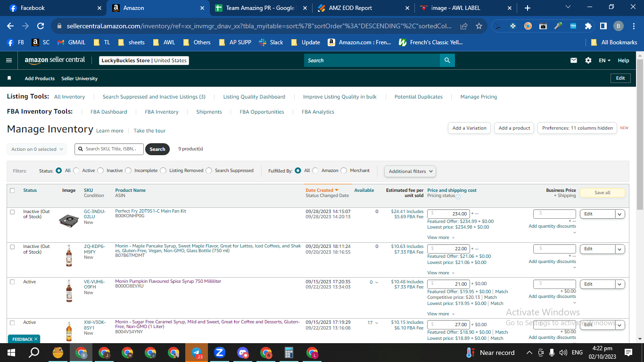Open Telegram from the taskbar
This screenshot has width=644, height=362.
[x=197, y=353]
